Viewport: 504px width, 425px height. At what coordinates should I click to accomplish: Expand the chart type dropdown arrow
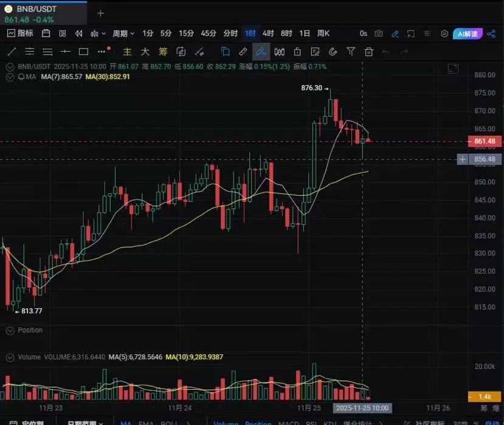coord(103,33)
